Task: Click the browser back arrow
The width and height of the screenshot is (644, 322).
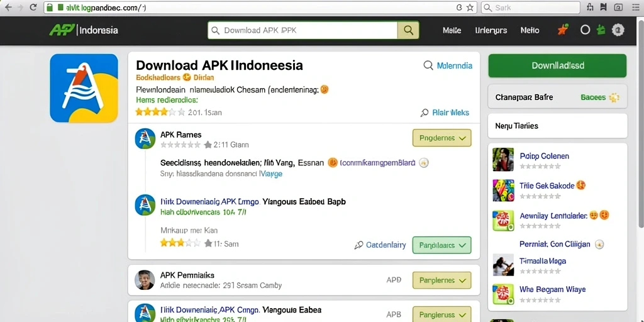Action: pyautogui.click(x=8, y=8)
